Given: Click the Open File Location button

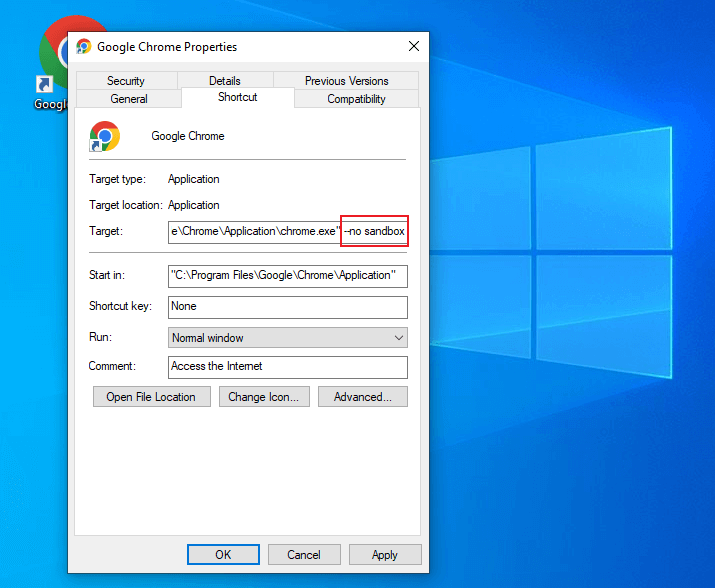Looking at the screenshot, I should (152, 397).
